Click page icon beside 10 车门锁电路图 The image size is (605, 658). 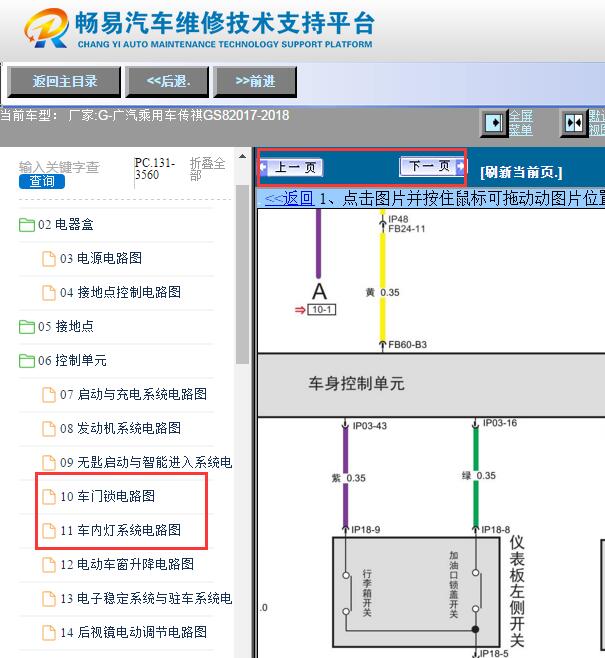tap(49, 497)
